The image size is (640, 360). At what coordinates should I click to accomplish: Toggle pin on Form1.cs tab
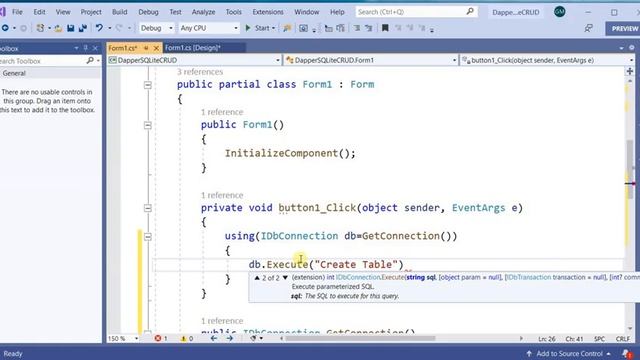click(x=146, y=48)
